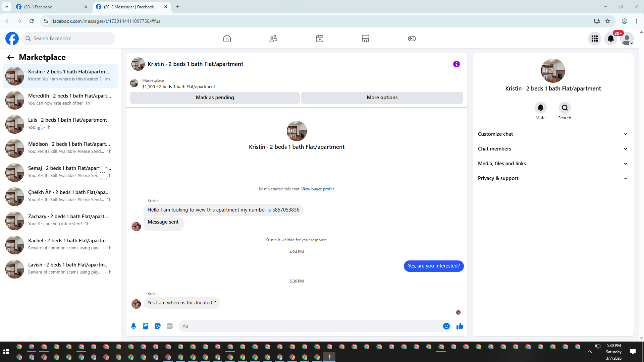Screen dimensions: 644x362
Task: Open Facebook home feed icon
Action: (x=227, y=39)
